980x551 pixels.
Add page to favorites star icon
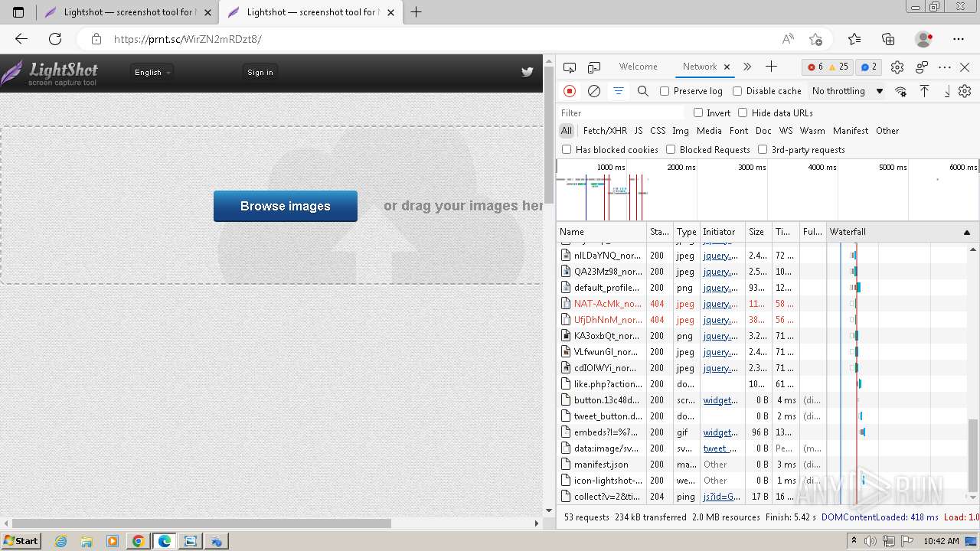tap(815, 39)
